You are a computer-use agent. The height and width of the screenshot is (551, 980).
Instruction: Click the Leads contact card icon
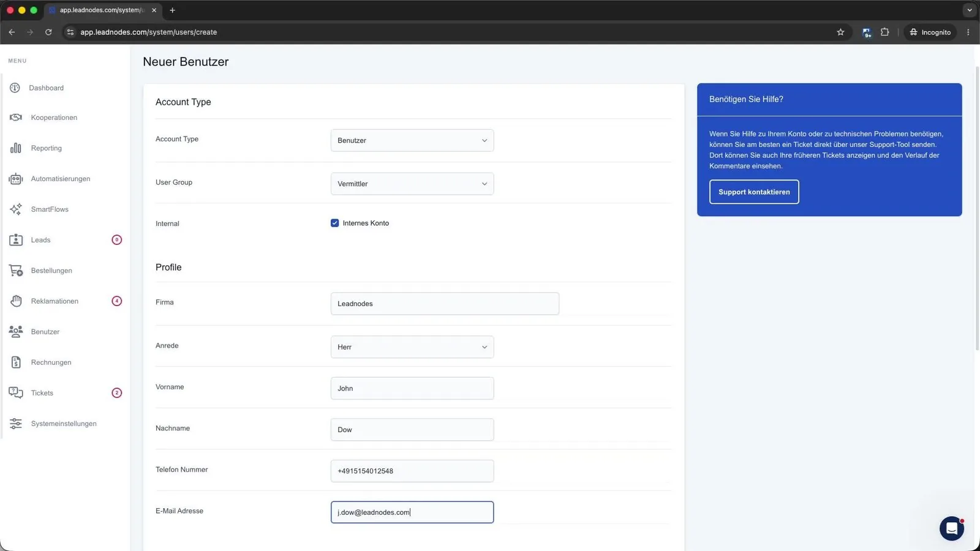16,239
